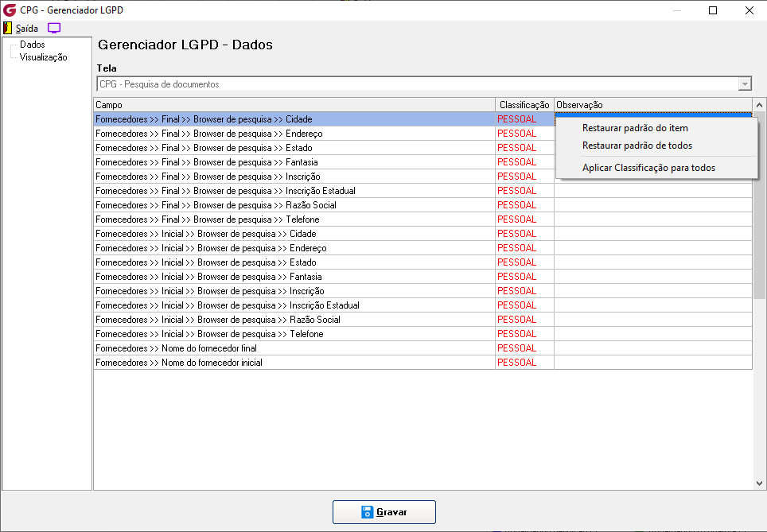The width and height of the screenshot is (767, 532).
Task: Click the Campo column header
Action: click(294, 105)
